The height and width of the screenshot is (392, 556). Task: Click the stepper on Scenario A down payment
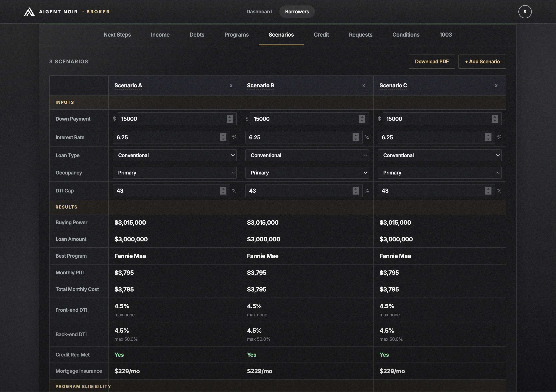click(230, 119)
